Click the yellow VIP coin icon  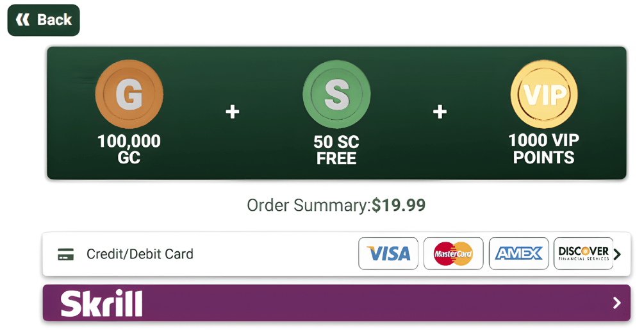click(544, 94)
